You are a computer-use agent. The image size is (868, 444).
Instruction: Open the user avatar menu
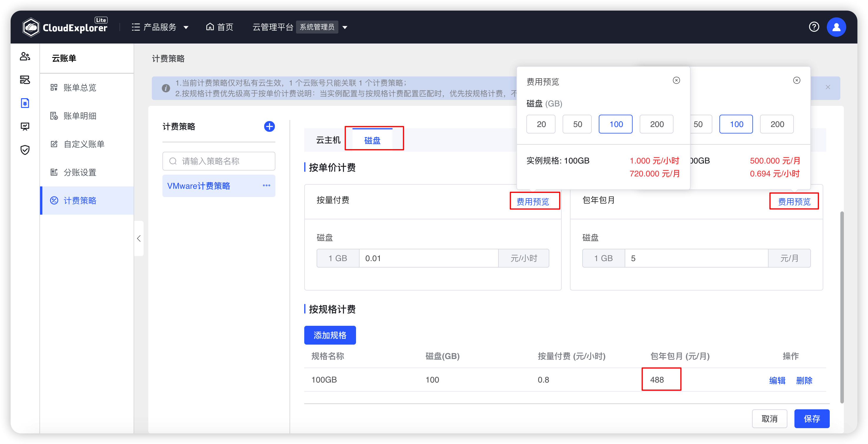836,27
